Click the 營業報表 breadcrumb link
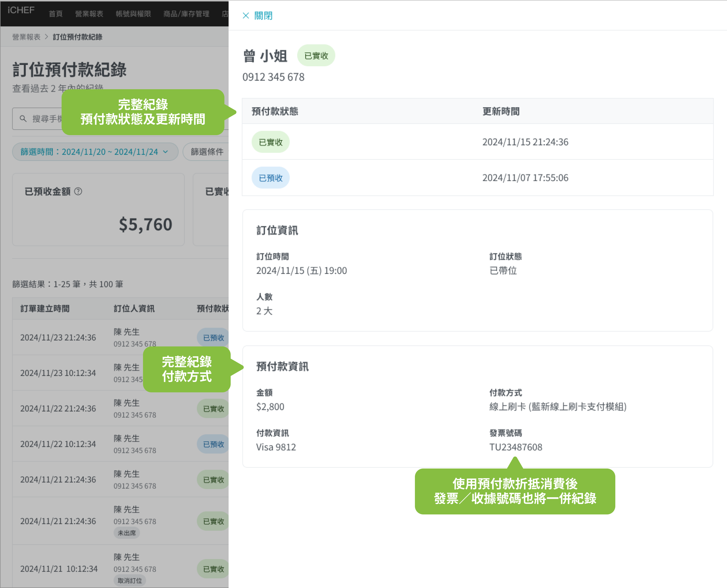This screenshot has width=727, height=588. 26,37
